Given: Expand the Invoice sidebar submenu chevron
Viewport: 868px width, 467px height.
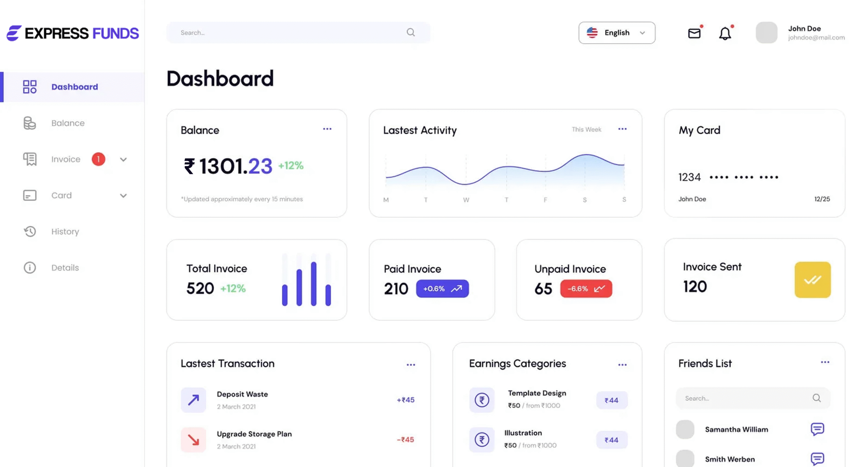Looking at the screenshot, I should 123,159.
